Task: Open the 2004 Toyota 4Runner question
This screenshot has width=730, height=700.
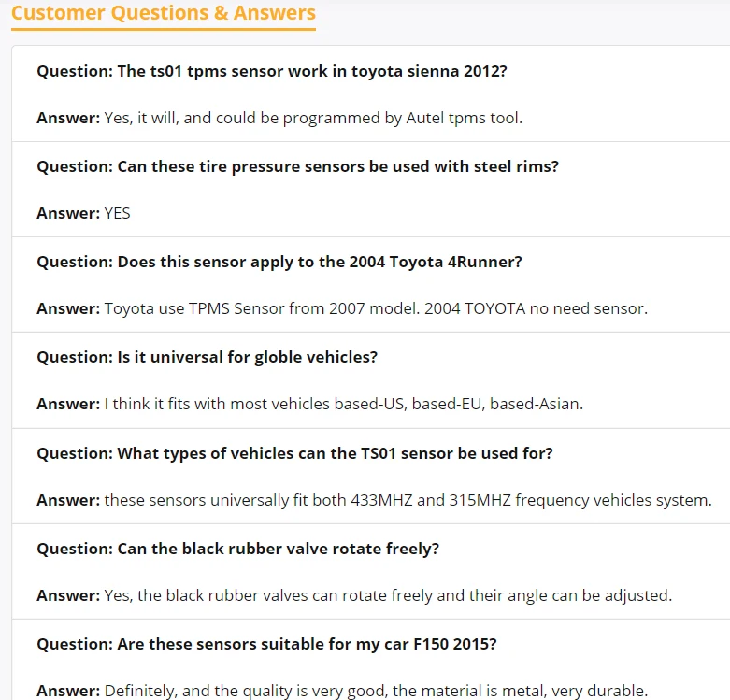Action: 279,262
